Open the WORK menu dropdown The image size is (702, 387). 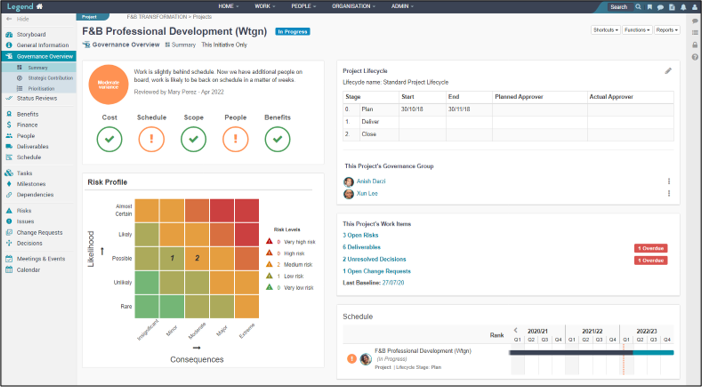point(265,6)
